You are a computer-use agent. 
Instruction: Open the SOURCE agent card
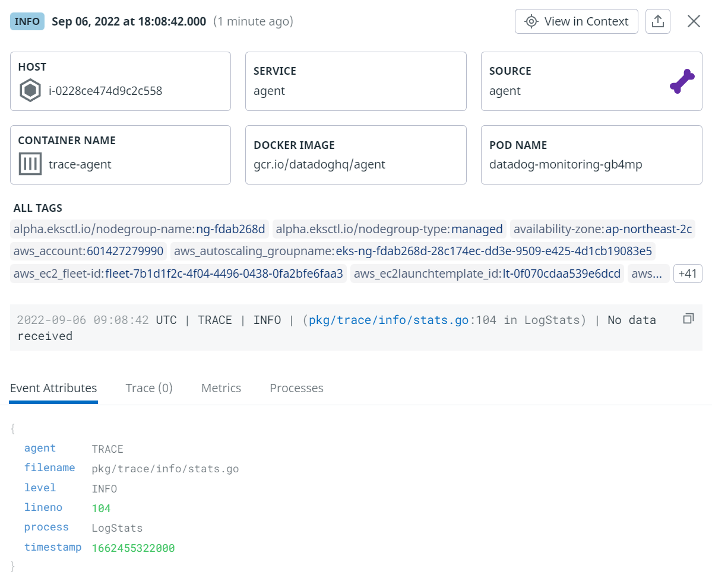pyautogui.click(x=591, y=81)
